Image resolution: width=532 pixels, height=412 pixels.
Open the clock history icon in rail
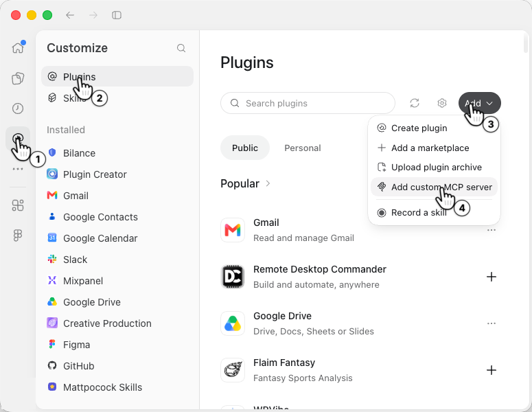pyautogui.click(x=18, y=108)
